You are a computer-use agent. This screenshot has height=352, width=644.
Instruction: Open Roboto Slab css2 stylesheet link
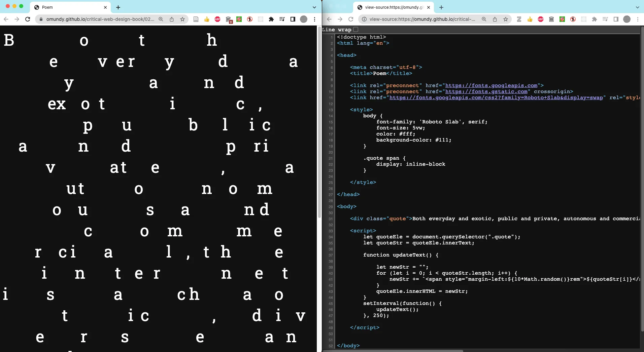496,97
